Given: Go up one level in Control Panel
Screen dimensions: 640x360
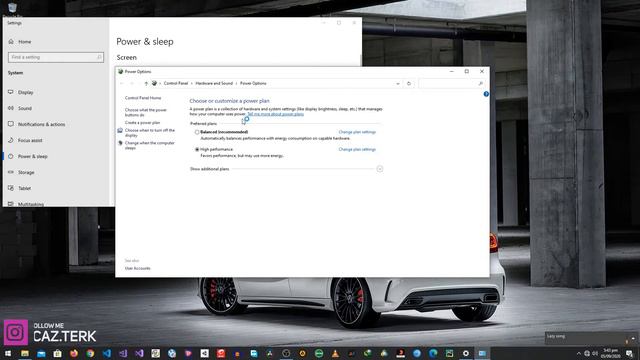Looking at the screenshot, I should [146, 83].
